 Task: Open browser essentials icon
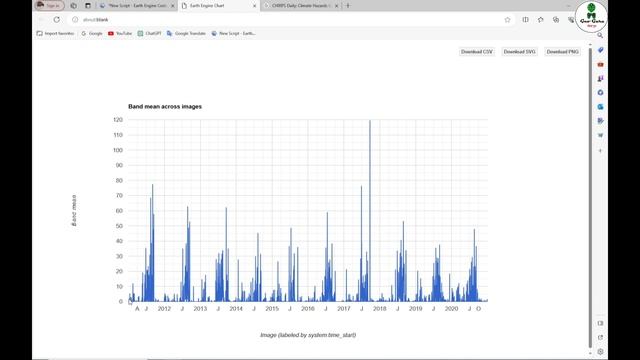(571, 20)
